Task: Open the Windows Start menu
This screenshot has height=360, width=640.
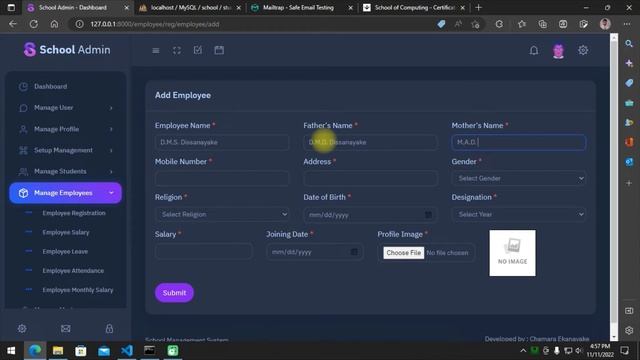Action: pos(11,351)
